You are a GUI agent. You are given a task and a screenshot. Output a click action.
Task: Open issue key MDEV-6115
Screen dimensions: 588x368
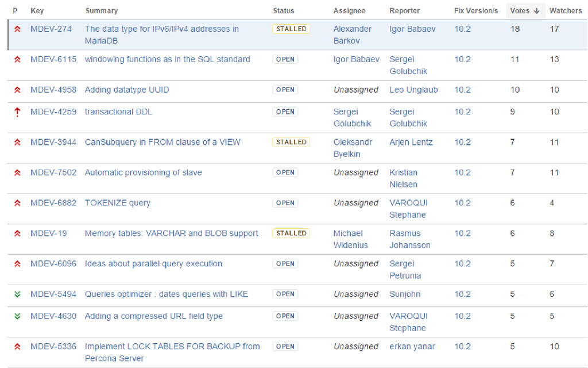(x=53, y=59)
